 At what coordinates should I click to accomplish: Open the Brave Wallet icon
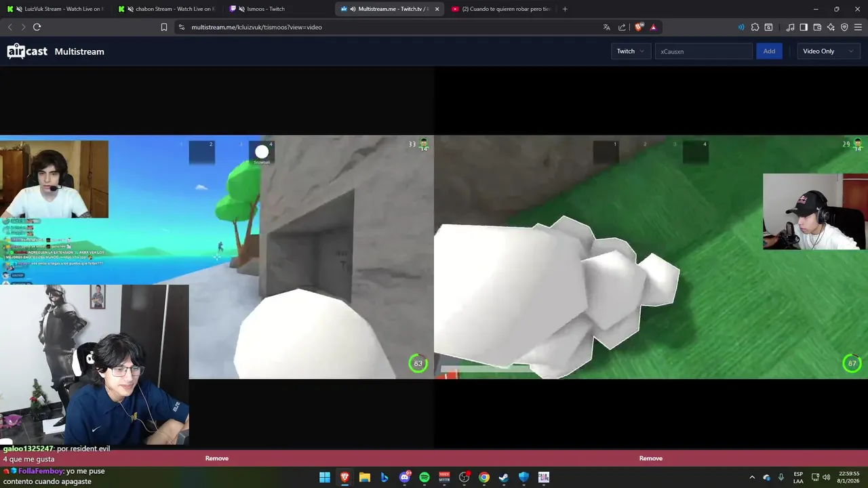pyautogui.click(x=817, y=27)
